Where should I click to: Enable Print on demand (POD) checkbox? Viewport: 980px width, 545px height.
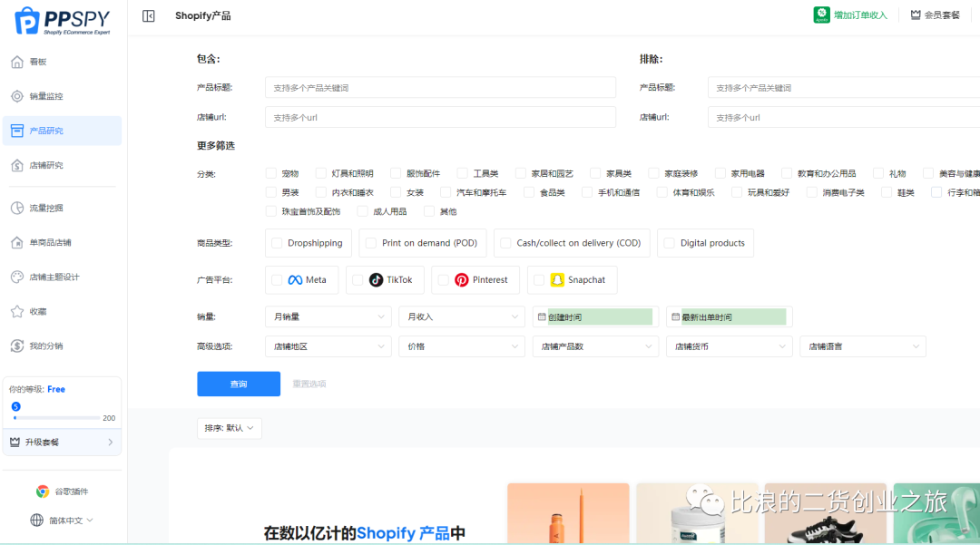370,243
